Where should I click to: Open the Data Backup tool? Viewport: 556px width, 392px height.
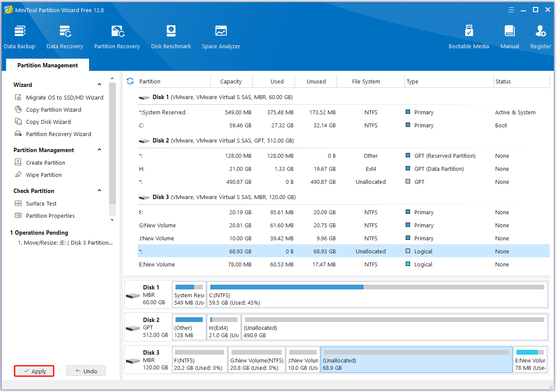coord(20,37)
